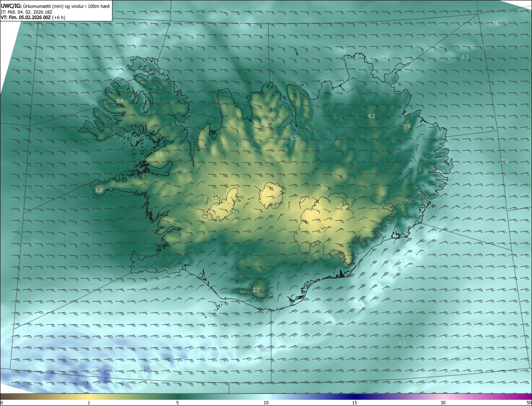Click the 7.2 precipitation value
The height and width of the screenshot is (406, 532).
504,161
